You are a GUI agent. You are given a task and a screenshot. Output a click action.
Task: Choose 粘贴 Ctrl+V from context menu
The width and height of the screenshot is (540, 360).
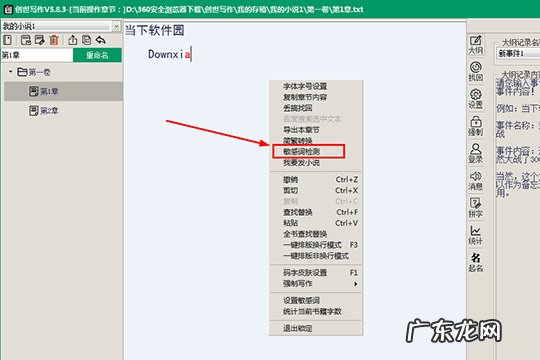[x=316, y=223]
